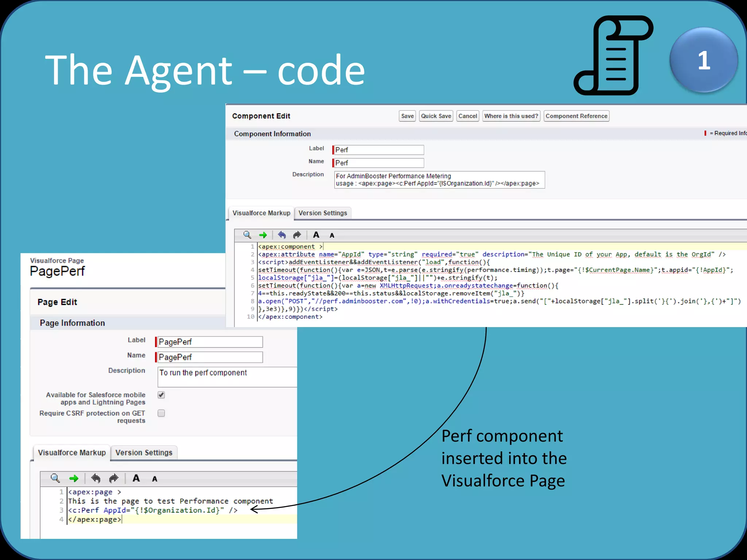
Task: Click the '<c:Perf AppId' line in page editor
Action: [153, 510]
